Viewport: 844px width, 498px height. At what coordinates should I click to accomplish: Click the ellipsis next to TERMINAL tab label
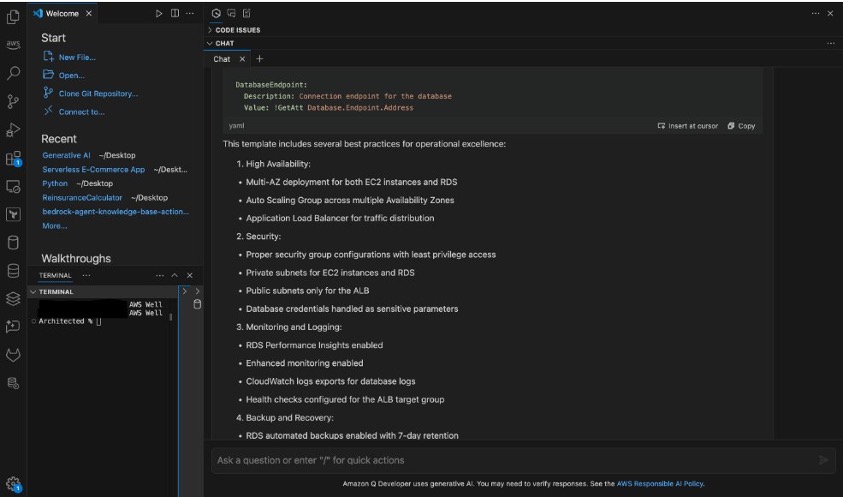tap(86, 275)
